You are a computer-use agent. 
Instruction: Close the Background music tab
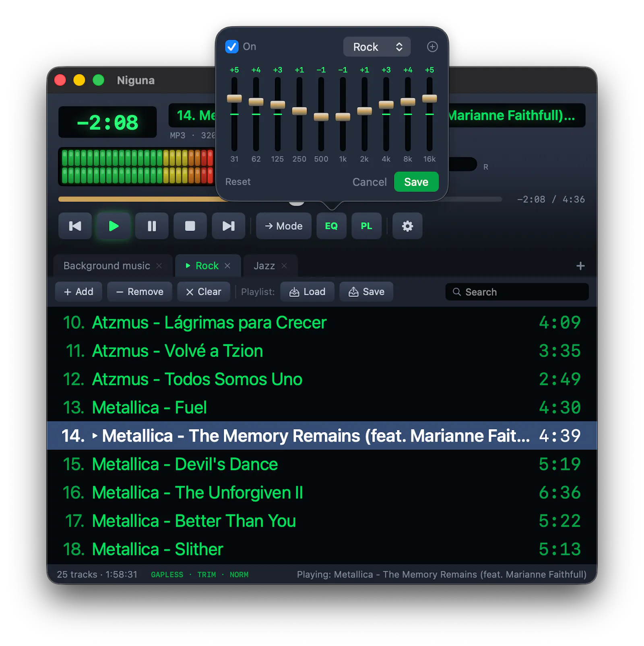point(159,266)
